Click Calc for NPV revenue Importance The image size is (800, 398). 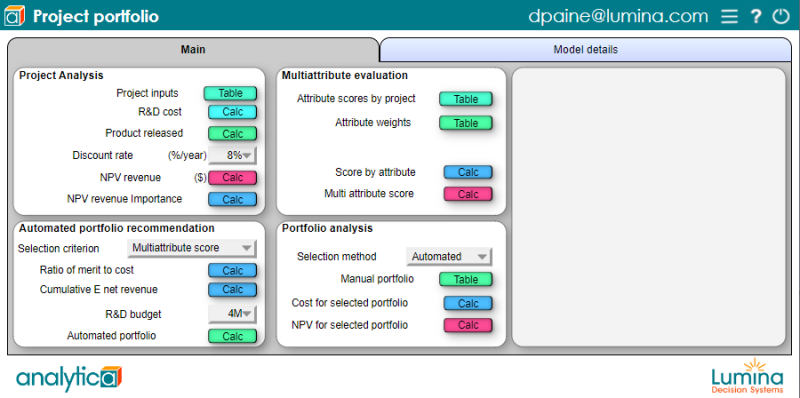tap(232, 200)
